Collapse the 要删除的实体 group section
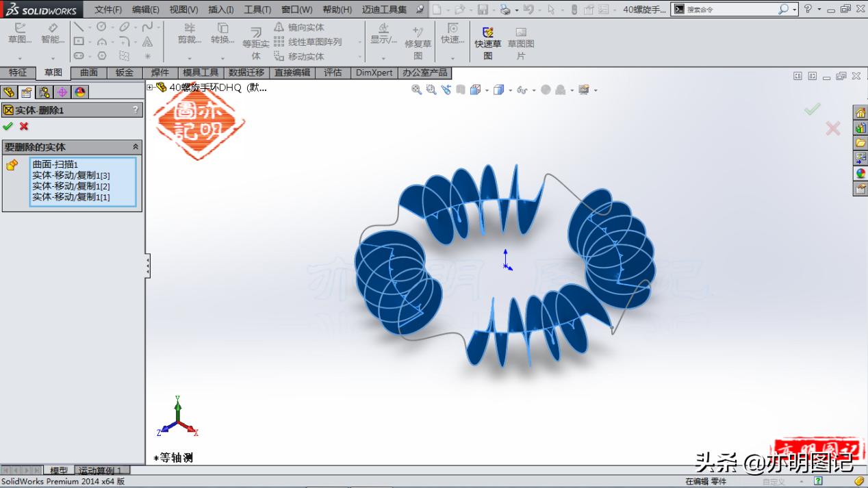 (135, 146)
